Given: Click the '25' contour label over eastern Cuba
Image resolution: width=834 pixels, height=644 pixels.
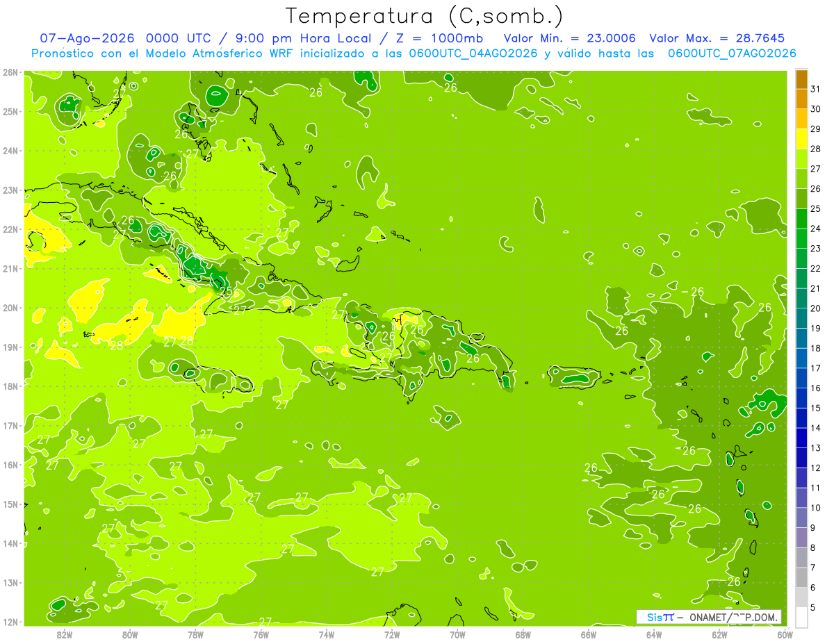Looking at the screenshot, I should (226, 292).
